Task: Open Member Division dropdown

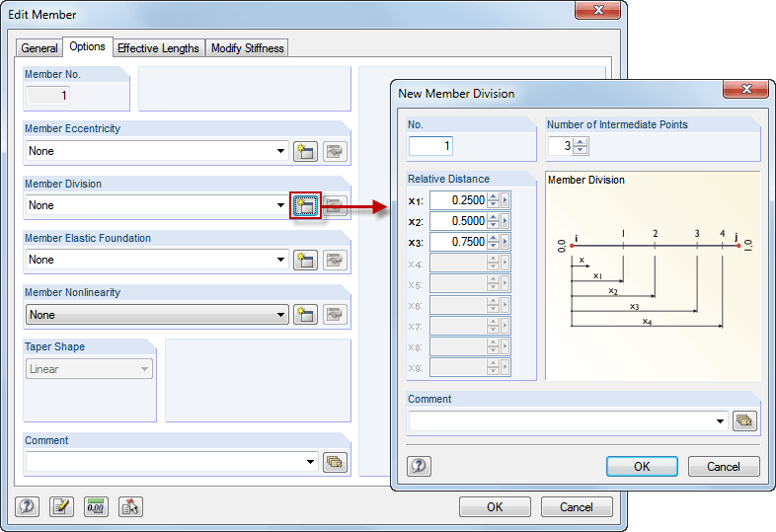Action: pyautogui.click(x=280, y=205)
